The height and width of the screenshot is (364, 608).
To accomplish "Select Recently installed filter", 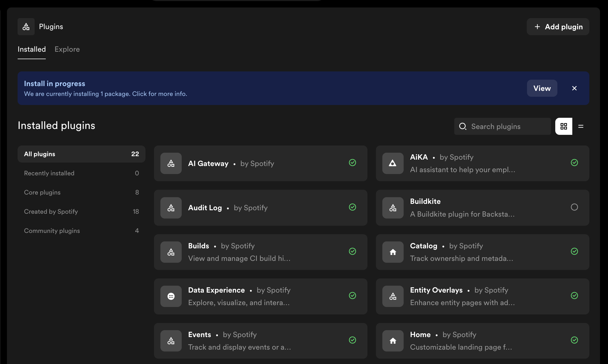I will pyautogui.click(x=82, y=173).
